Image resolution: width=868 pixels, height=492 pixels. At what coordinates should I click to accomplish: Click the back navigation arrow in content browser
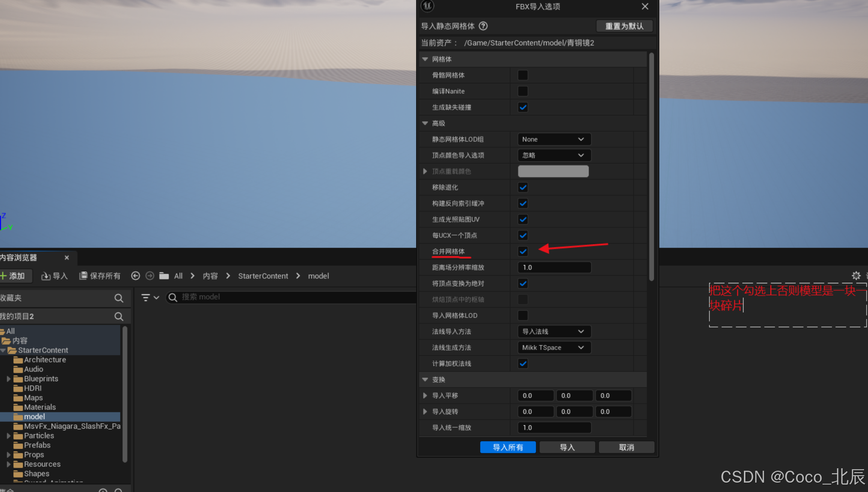[x=135, y=276]
